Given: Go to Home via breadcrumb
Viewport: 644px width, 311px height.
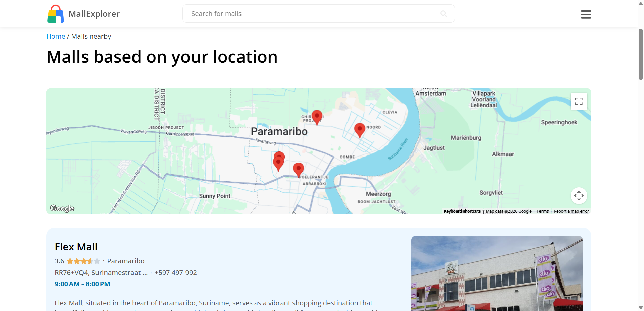Looking at the screenshot, I should 56,36.
